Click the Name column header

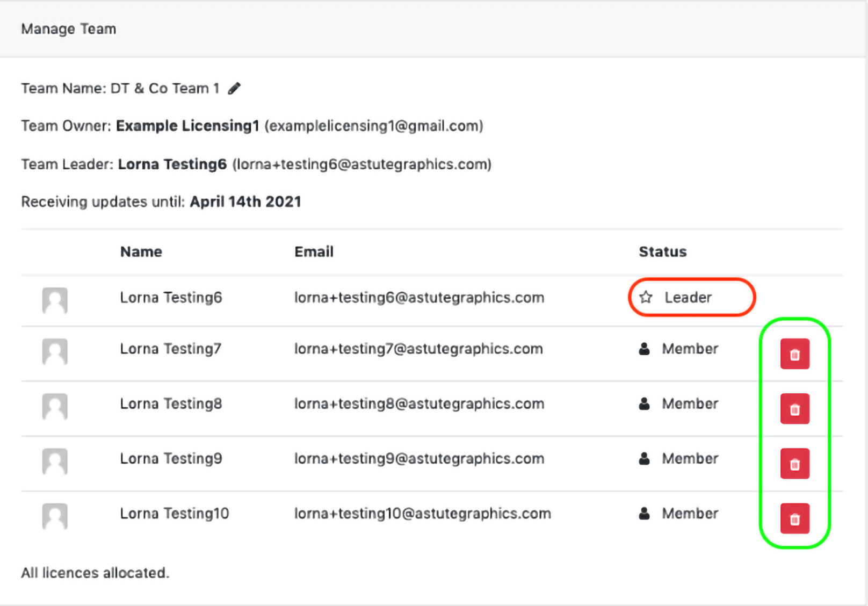[141, 252]
